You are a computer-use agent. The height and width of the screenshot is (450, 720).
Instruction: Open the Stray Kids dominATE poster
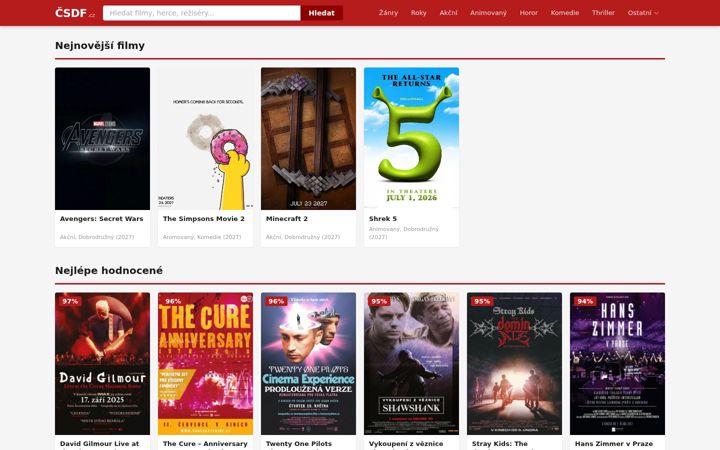514,364
